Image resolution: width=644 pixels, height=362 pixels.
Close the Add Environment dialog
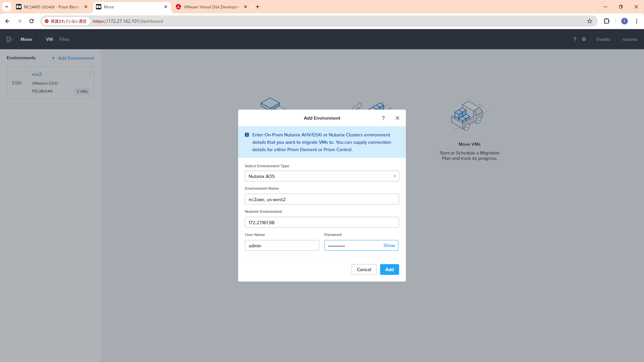397,118
